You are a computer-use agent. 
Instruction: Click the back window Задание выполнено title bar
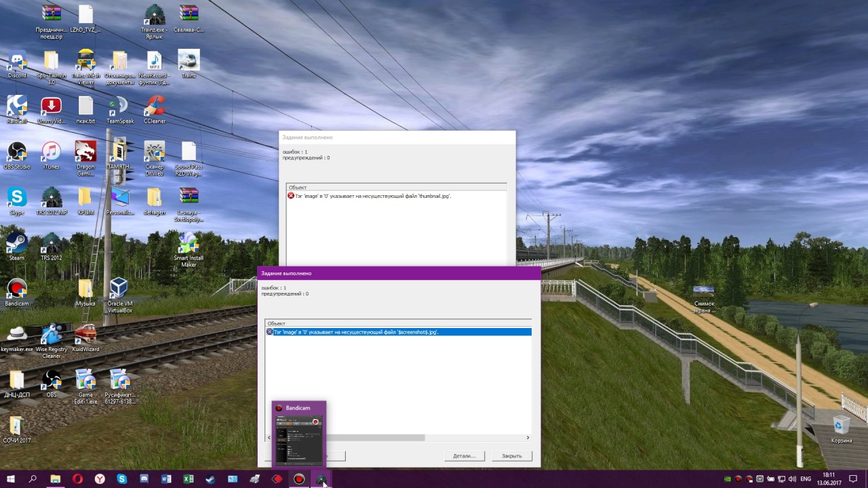[x=397, y=138]
